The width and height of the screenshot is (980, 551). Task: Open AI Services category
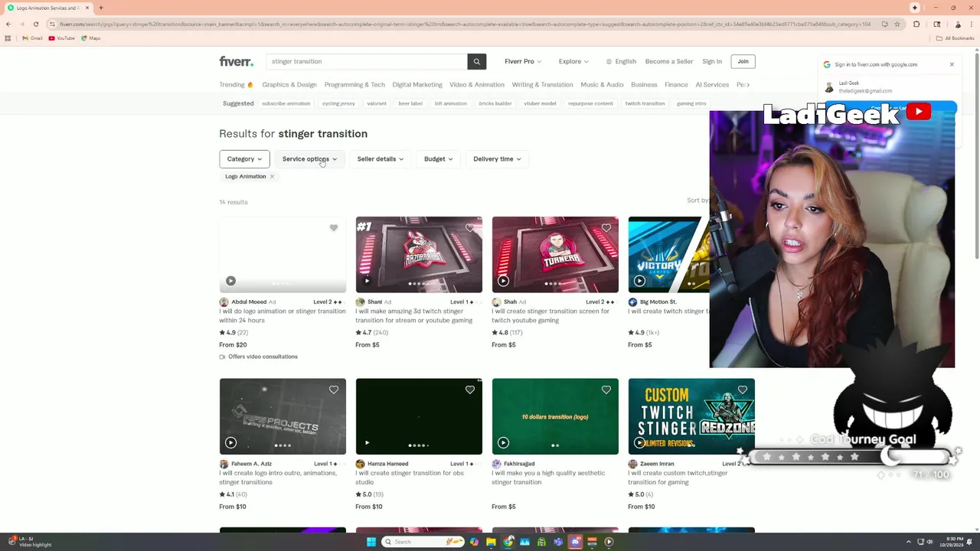pyautogui.click(x=712, y=85)
